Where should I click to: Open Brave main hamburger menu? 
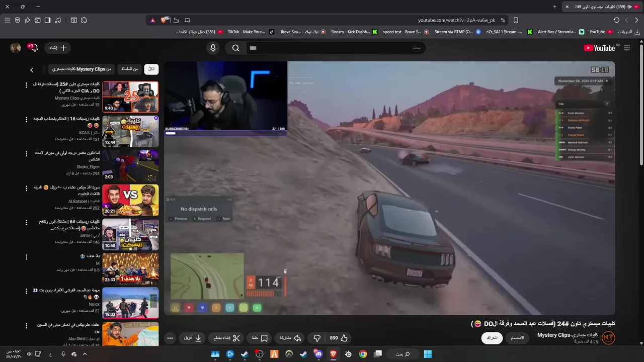tap(7, 20)
